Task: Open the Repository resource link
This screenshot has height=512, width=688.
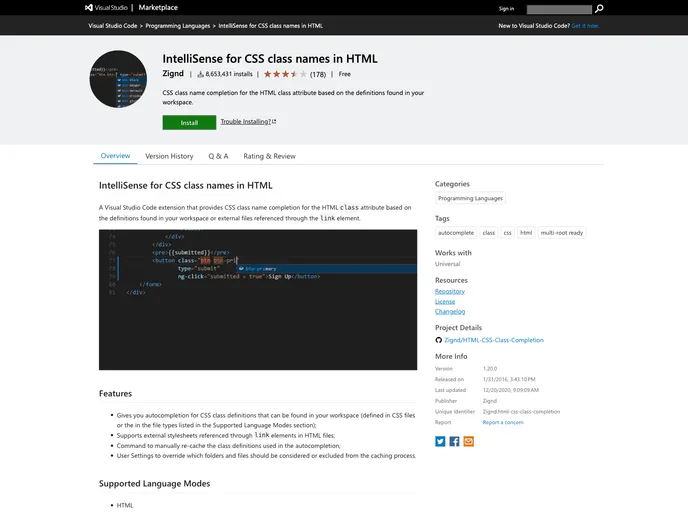Action: (x=450, y=291)
